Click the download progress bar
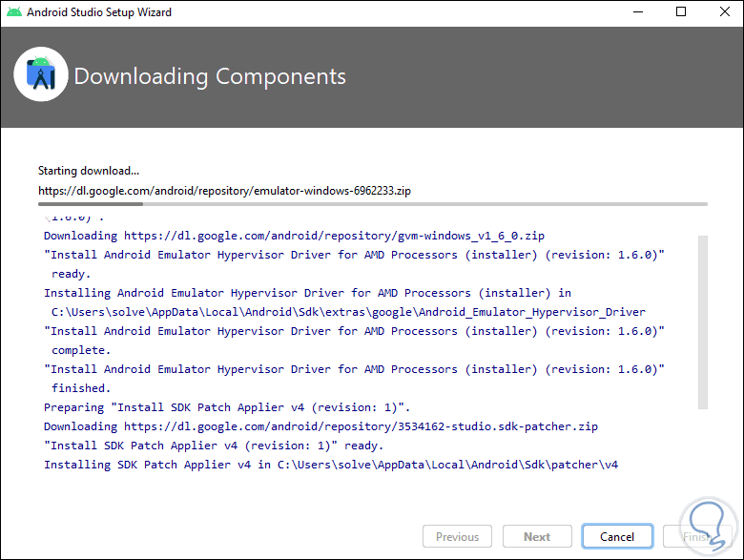The image size is (744, 560). 372,203
